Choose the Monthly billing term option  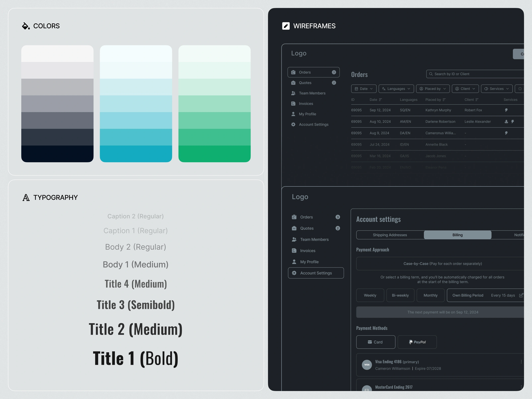click(x=430, y=295)
